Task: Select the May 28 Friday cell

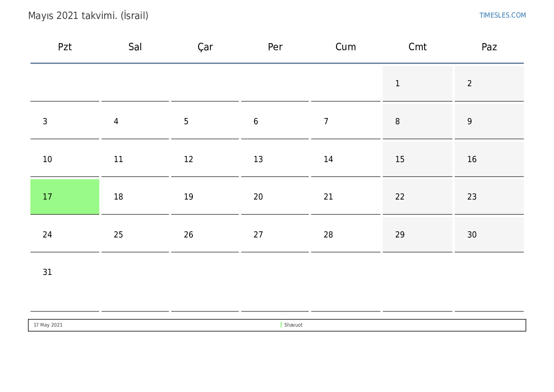Action: point(345,234)
